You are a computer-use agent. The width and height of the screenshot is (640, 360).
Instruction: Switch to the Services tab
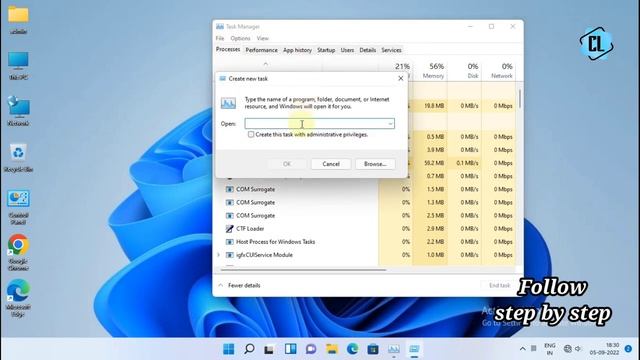(391, 50)
